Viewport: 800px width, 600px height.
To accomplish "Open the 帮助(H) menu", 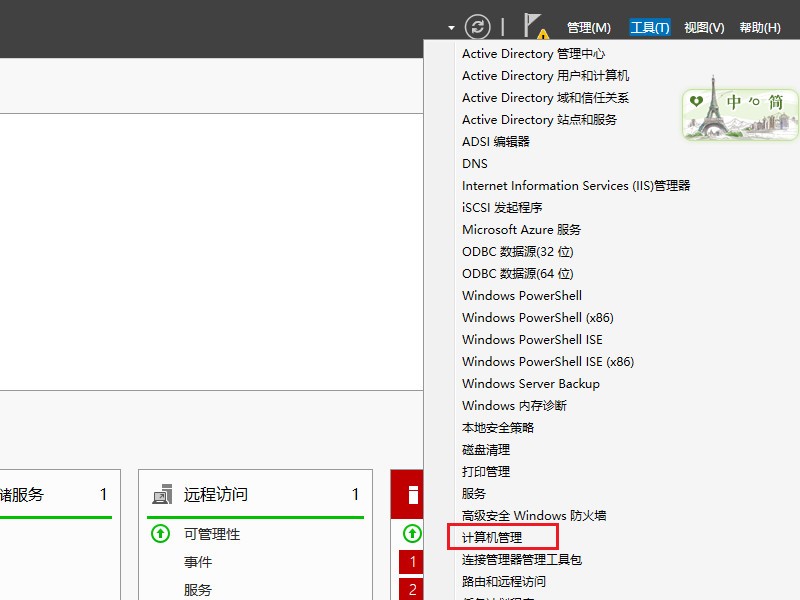I will [761, 27].
